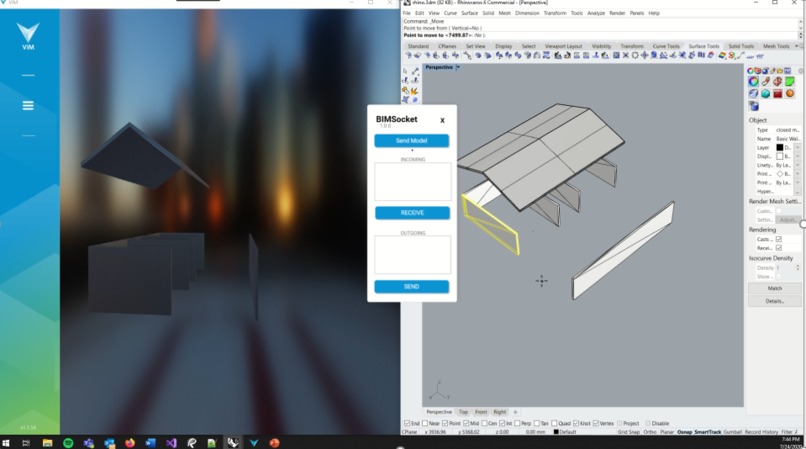Click the properties panel gear icon
This screenshot has width=806, height=449.
click(800, 70)
